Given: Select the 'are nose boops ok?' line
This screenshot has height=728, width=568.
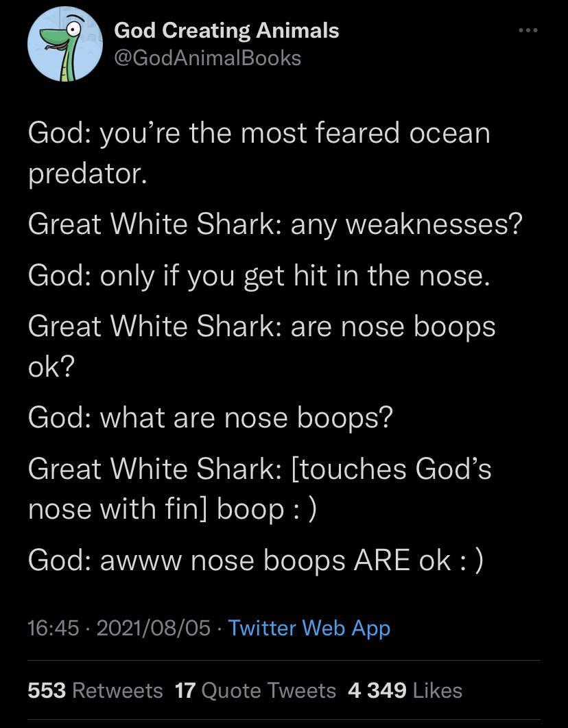Looking at the screenshot, I should 261,327.
